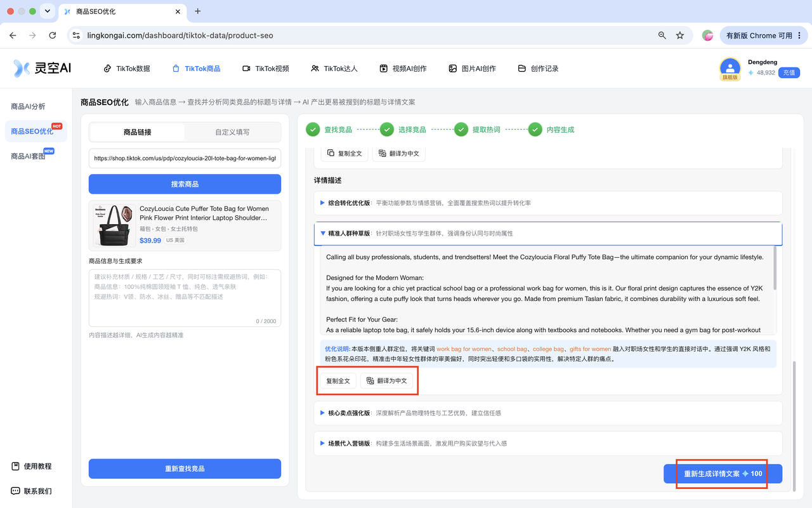Go back using the browser back arrow

tap(13, 36)
